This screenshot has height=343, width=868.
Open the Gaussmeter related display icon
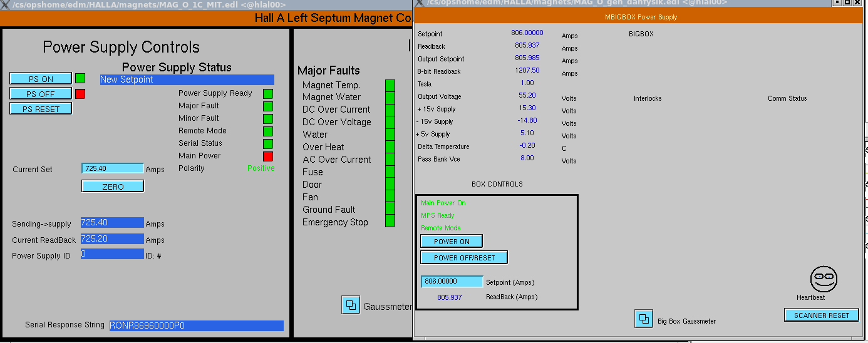coord(350,305)
